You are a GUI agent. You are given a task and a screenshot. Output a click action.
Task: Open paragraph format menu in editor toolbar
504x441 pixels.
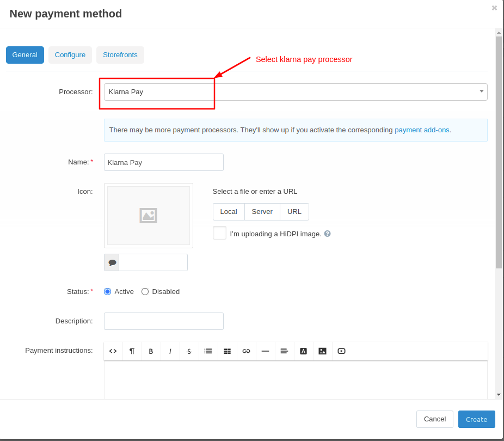click(x=132, y=351)
